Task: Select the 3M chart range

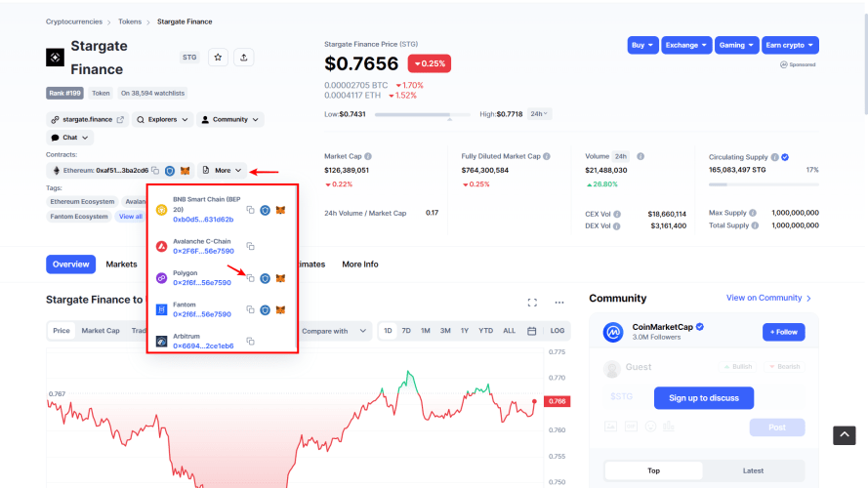Action: [x=445, y=330]
